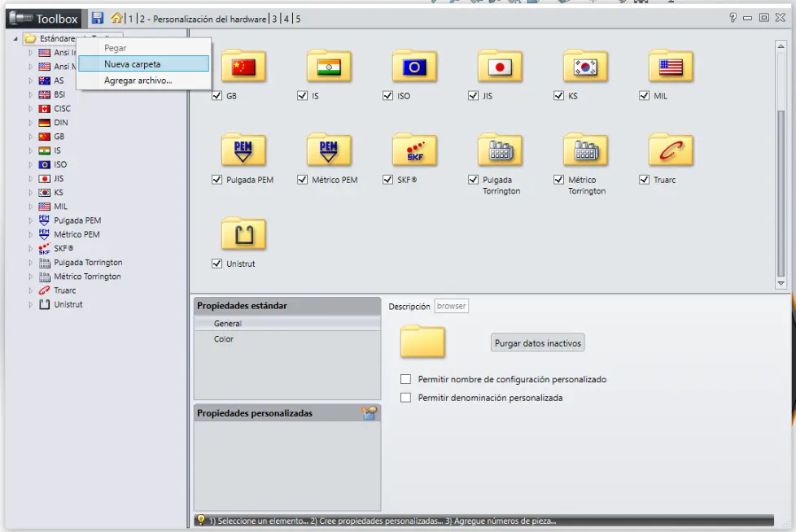The height and width of the screenshot is (532, 796).
Task: Click the save floppy disk icon
Action: tap(98, 18)
